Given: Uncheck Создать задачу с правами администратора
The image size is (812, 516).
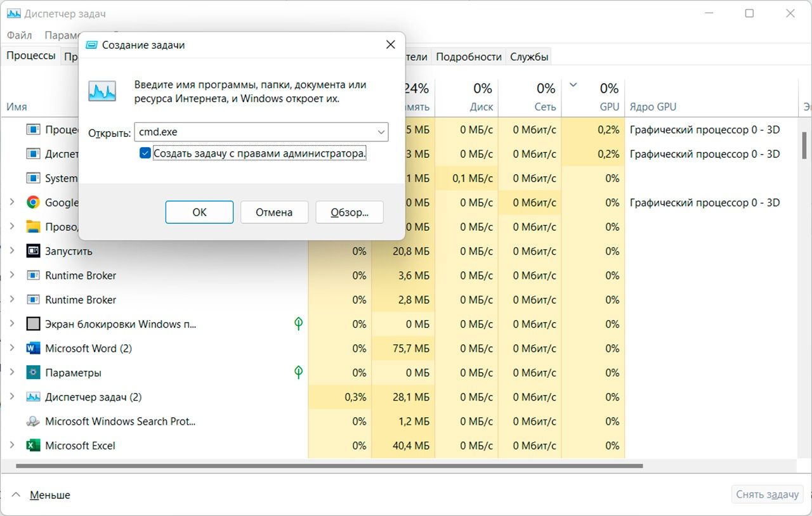Looking at the screenshot, I should (145, 153).
